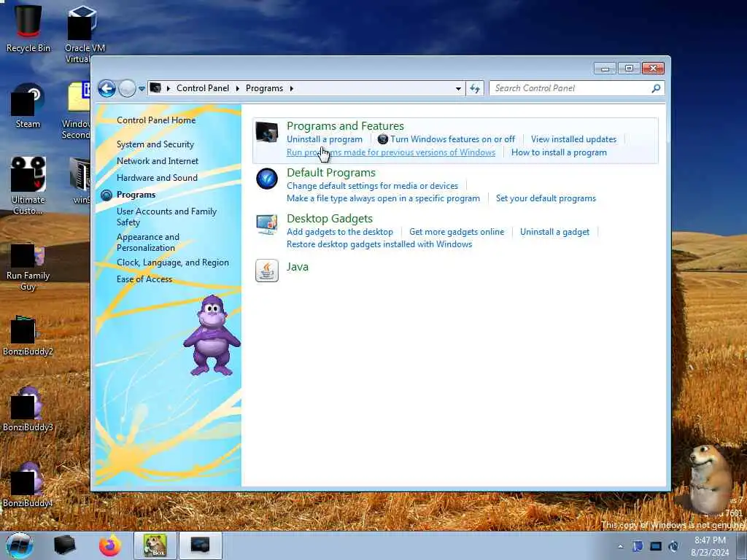Click View installed updates
The image size is (747, 560).
pyautogui.click(x=573, y=139)
